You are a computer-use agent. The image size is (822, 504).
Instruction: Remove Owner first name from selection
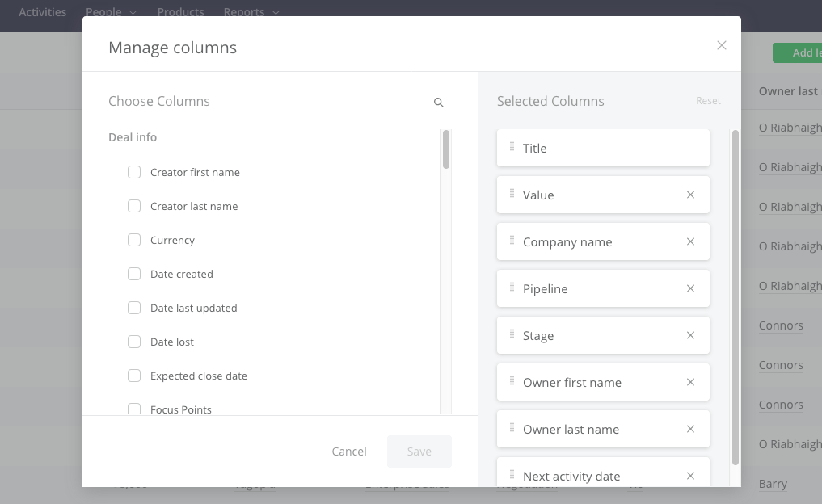click(x=690, y=382)
